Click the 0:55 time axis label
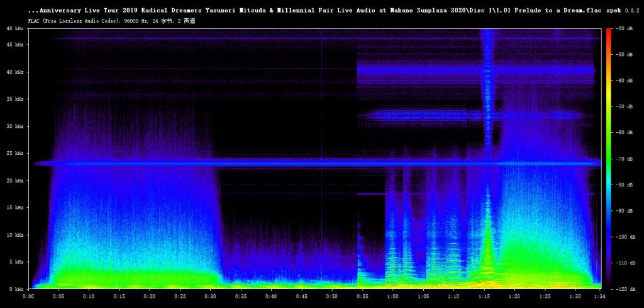This screenshot has height=308, width=644. point(362,296)
